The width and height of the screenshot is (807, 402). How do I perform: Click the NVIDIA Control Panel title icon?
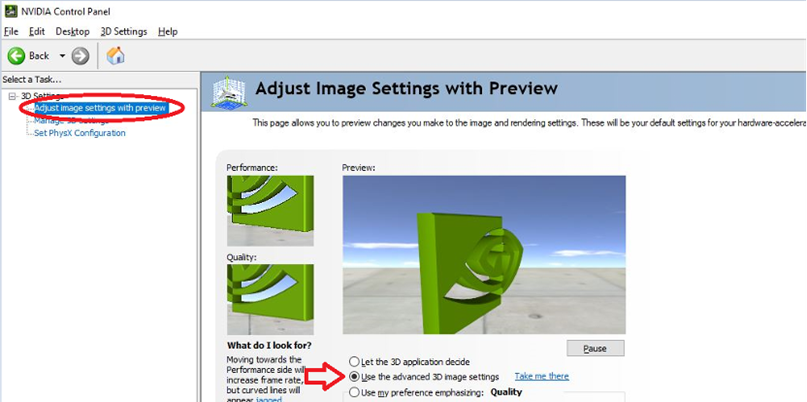point(10,11)
